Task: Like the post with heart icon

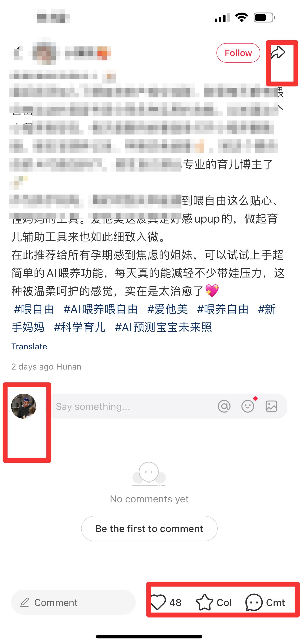Action: click(158, 602)
